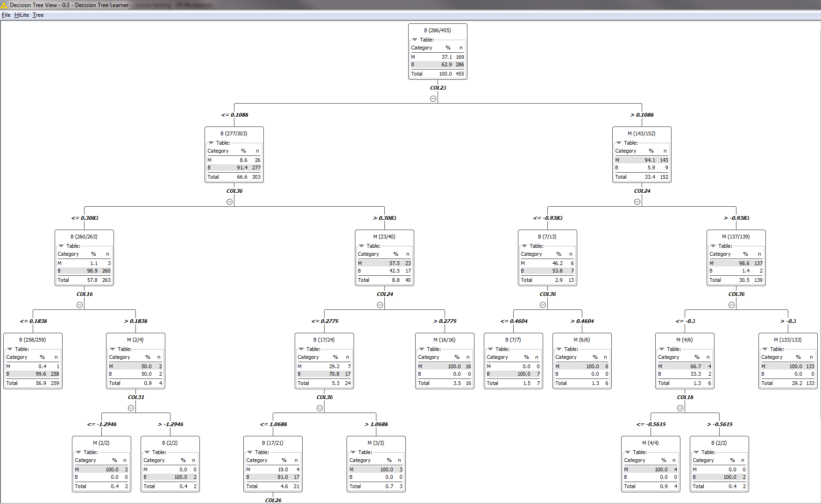
Task: Collapse COL30 split under B (277/303)
Action: pos(229,202)
